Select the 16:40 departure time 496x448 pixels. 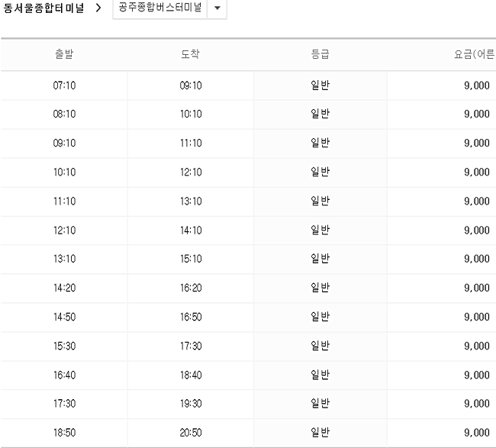[64, 375]
